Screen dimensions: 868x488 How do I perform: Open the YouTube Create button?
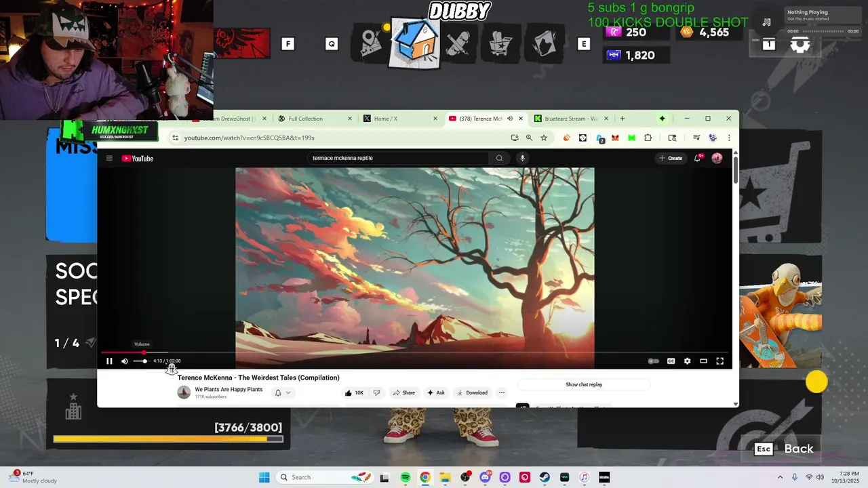[x=671, y=158]
